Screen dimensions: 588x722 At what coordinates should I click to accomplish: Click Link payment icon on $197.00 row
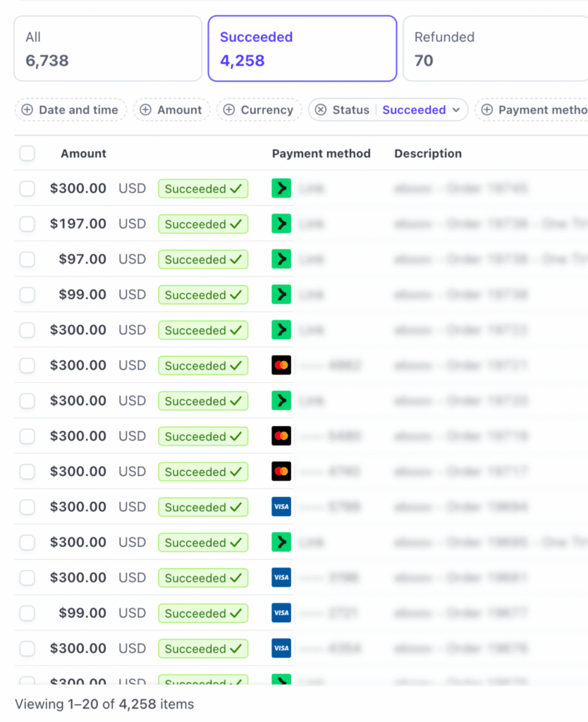(281, 224)
